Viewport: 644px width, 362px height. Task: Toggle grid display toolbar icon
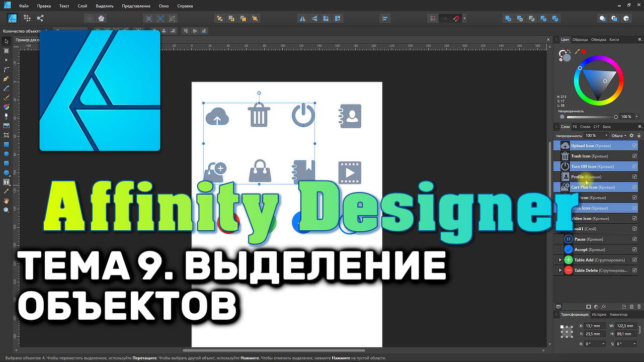pyautogui.click(x=433, y=19)
